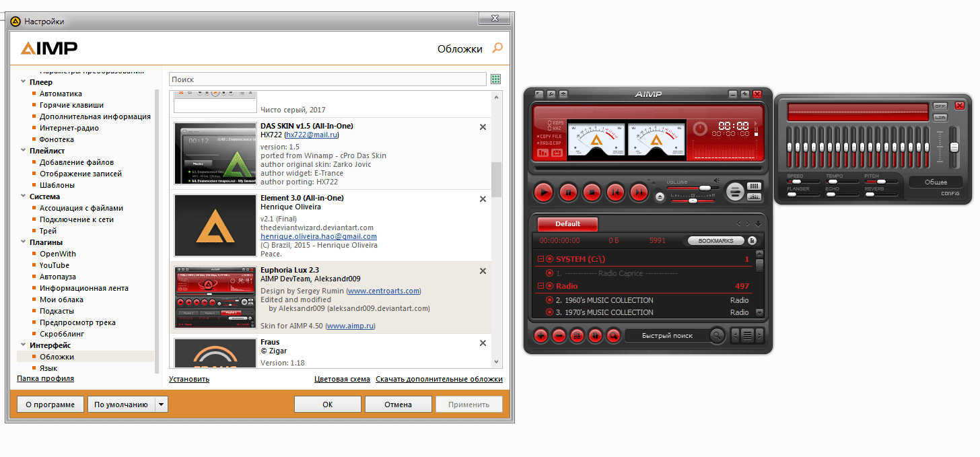Go to next playlist tab arrow
Viewport: 980px width, 457px height.
[747, 223]
